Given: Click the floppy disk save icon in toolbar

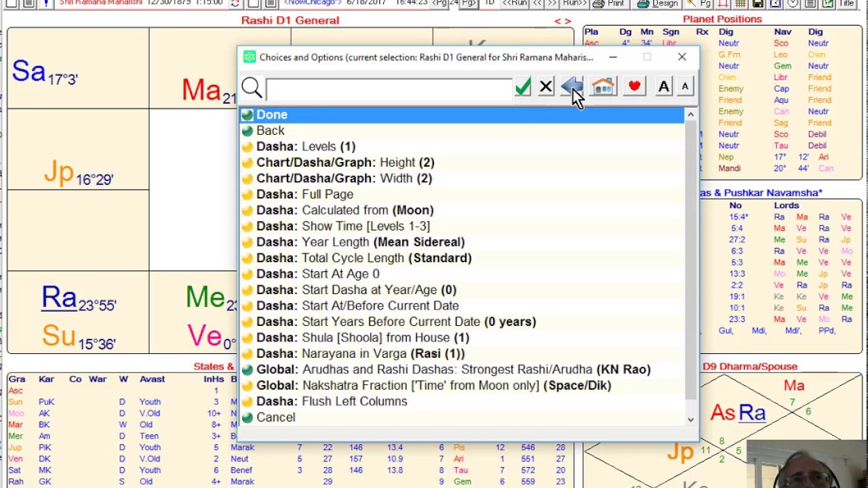Looking at the screenshot, I should coord(758,3).
